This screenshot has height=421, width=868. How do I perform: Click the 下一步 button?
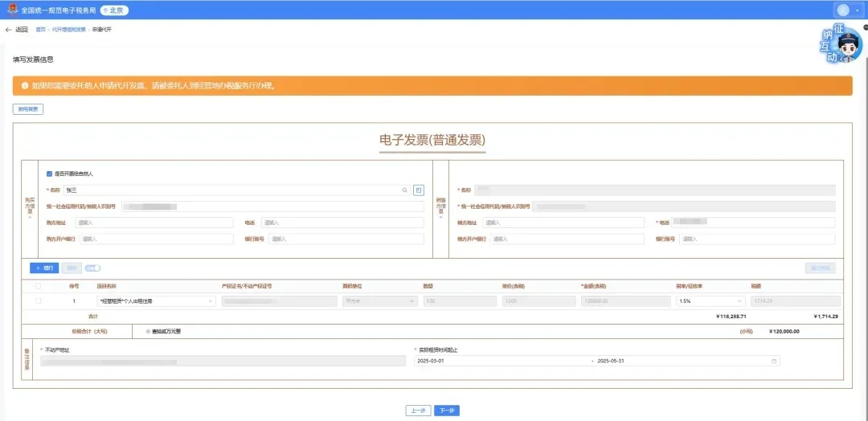pos(447,411)
